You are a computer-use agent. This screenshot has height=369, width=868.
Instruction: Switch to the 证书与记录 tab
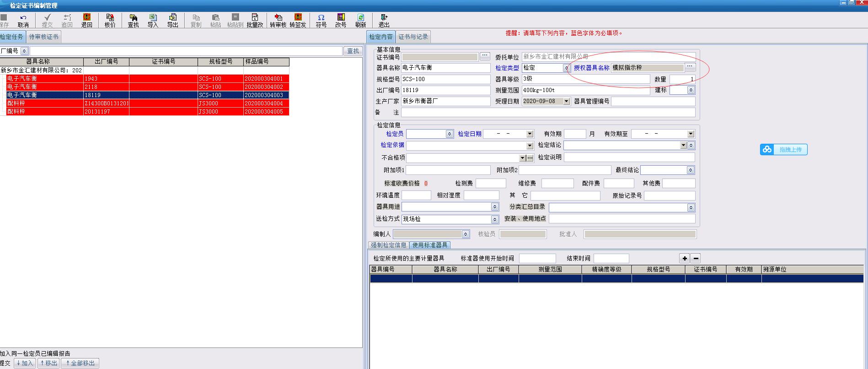pyautogui.click(x=413, y=37)
